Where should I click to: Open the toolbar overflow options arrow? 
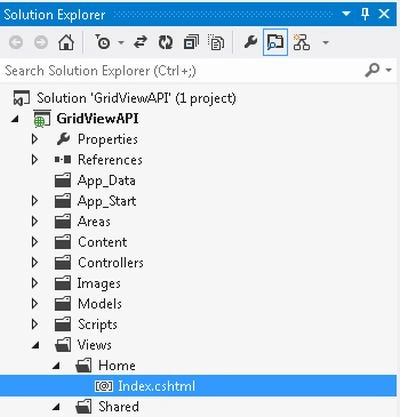coord(326,42)
